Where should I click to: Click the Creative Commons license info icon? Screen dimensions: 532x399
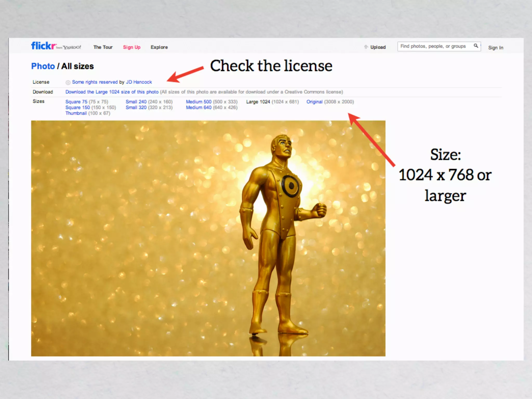tap(68, 82)
